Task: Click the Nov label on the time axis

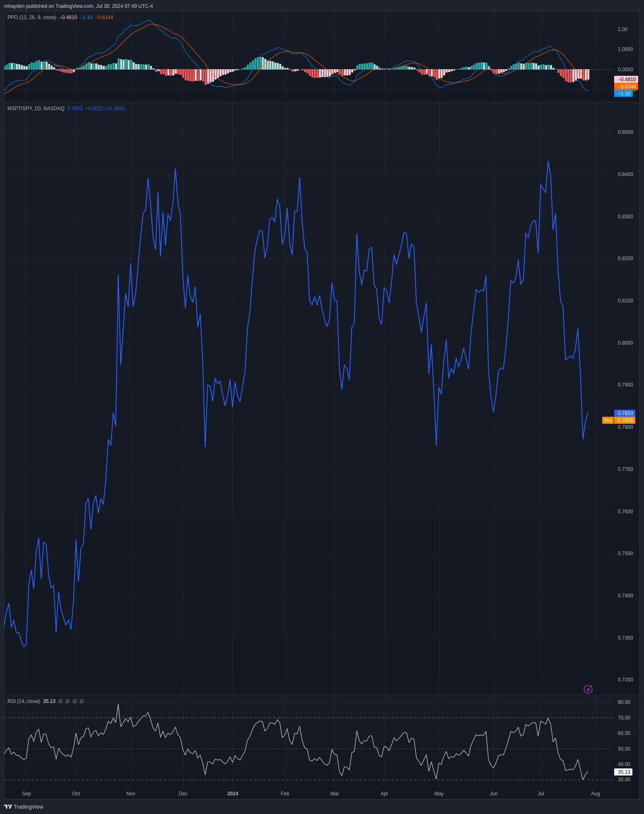Action: [x=131, y=794]
